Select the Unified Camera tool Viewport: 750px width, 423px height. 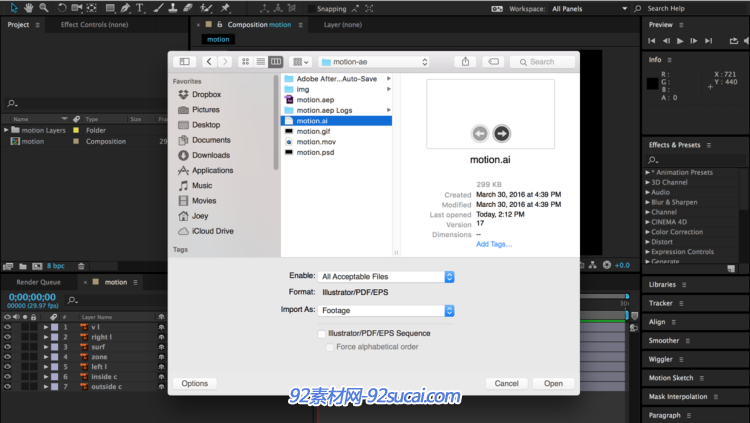click(77, 8)
